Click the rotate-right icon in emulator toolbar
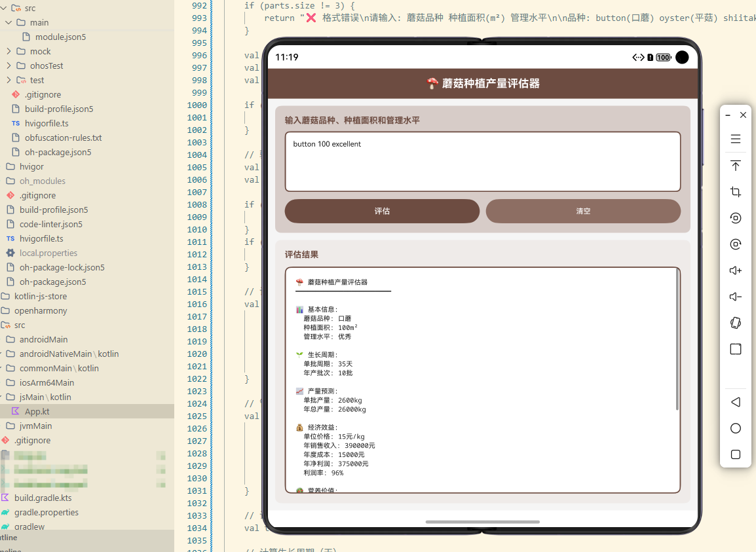The image size is (756, 552). coord(735,244)
